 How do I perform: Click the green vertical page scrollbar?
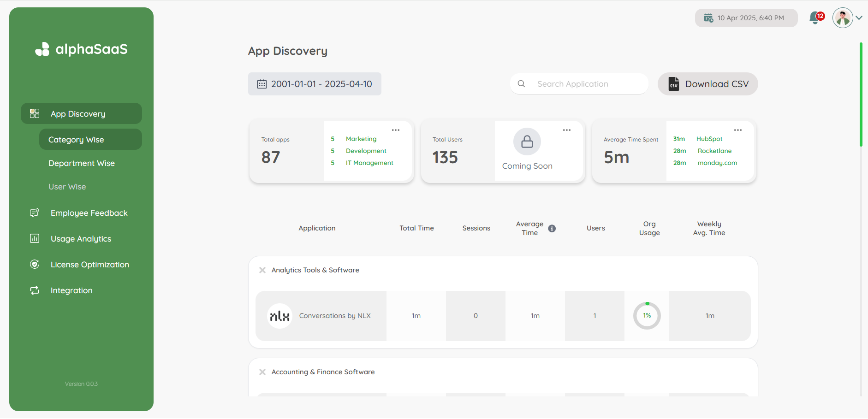pyautogui.click(x=861, y=94)
